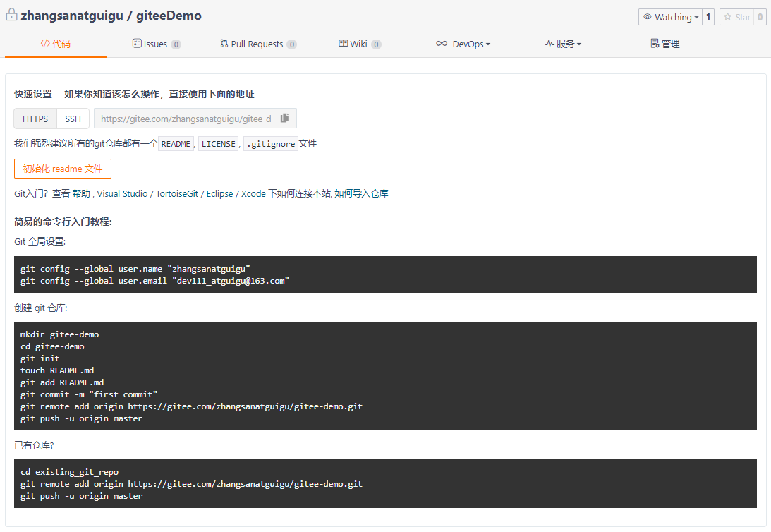Open the Eclipse link
This screenshot has width=771, height=532.
click(x=219, y=194)
